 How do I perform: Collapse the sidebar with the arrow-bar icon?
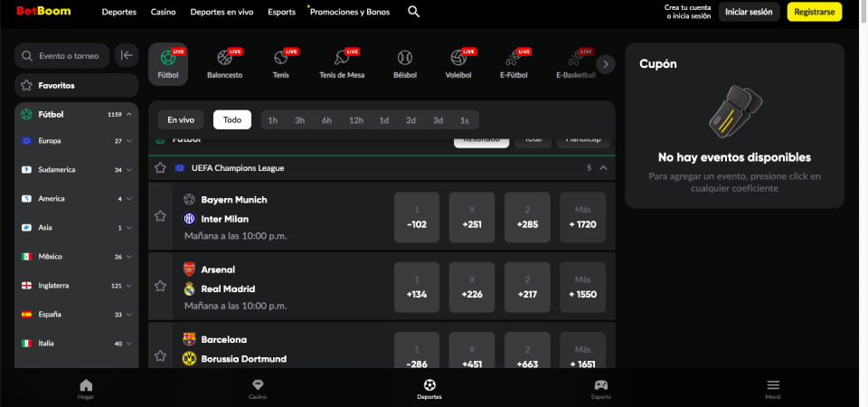(127, 55)
